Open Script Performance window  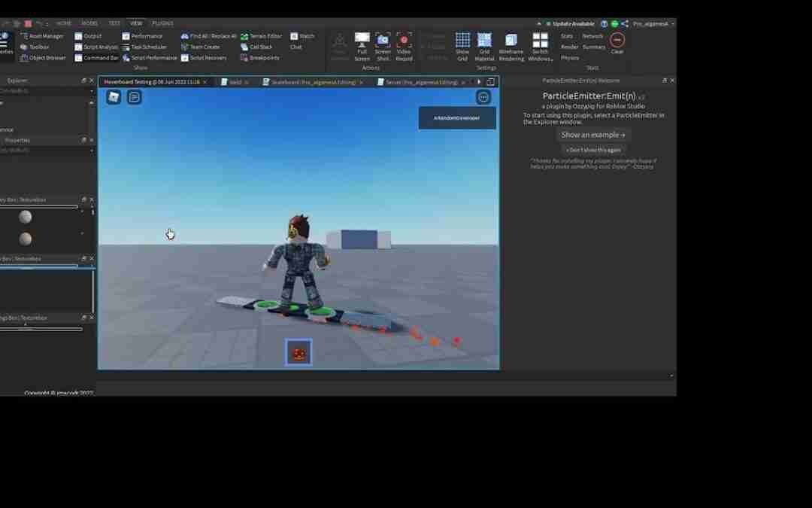coord(150,58)
